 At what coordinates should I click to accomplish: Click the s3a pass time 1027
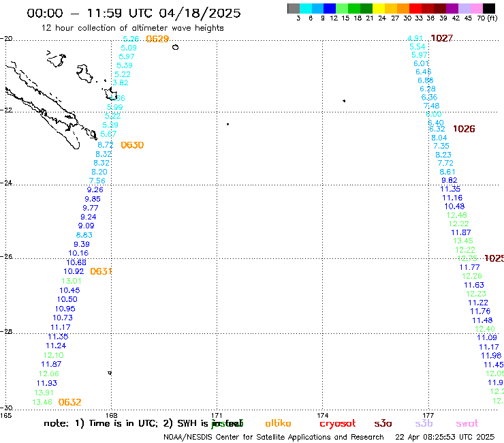pyautogui.click(x=441, y=38)
